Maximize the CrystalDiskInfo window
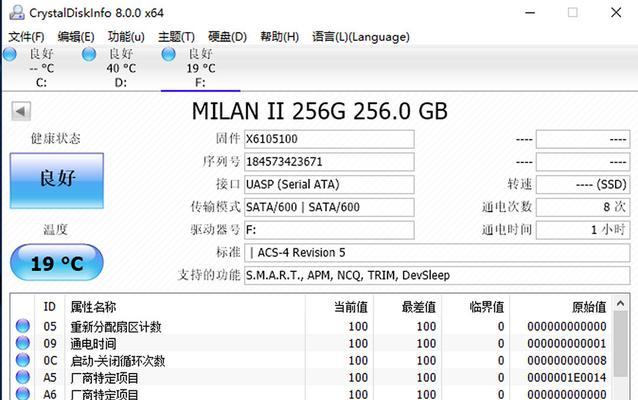This screenshot has height=400, width=638. pyautogui.click(x=572, y=13)
